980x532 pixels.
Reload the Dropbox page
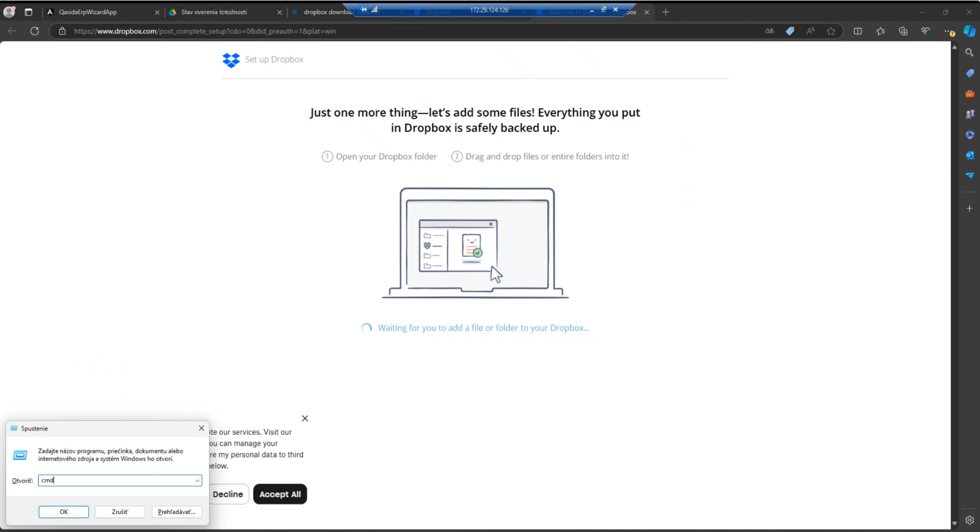35,31
